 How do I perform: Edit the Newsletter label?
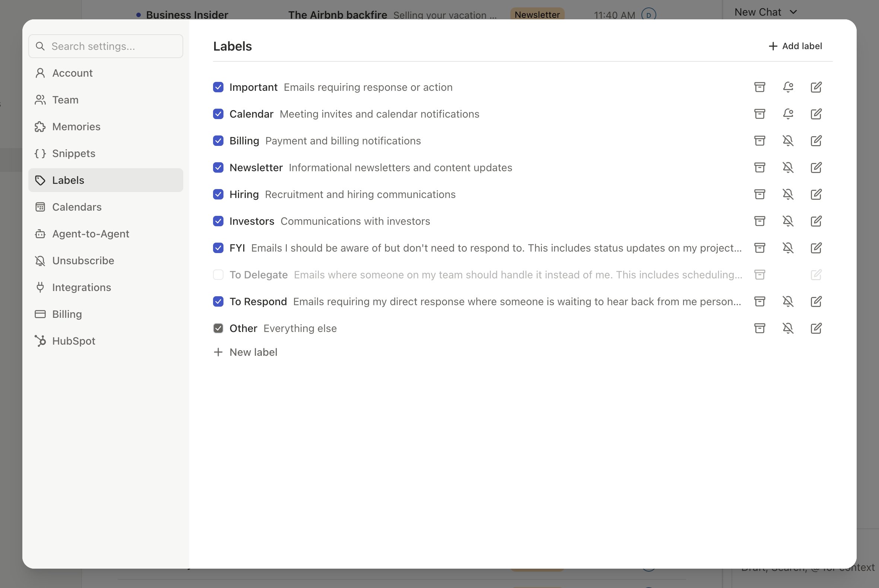tap(816, 167)
